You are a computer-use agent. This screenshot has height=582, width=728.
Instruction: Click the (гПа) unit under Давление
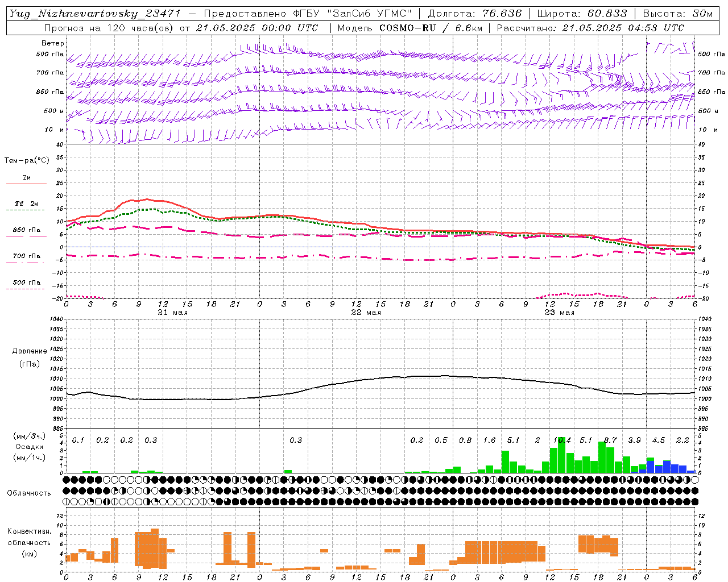(30, 364)
